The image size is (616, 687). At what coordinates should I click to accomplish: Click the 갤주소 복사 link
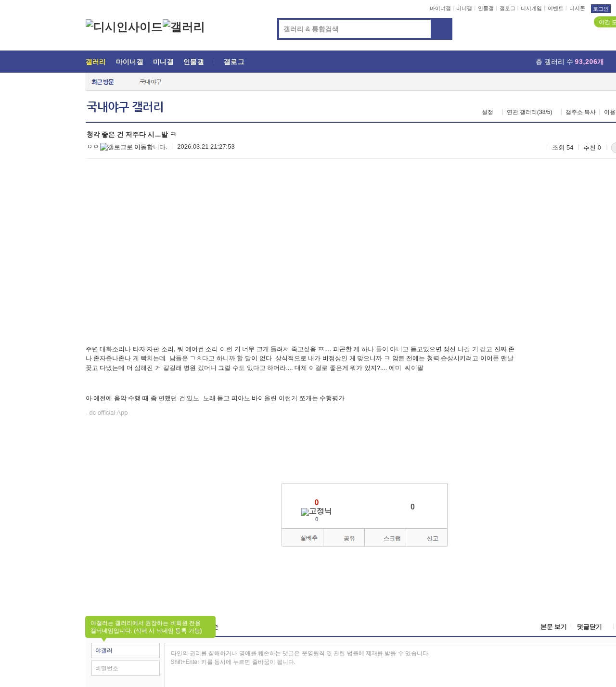click(x=580, y=112)
